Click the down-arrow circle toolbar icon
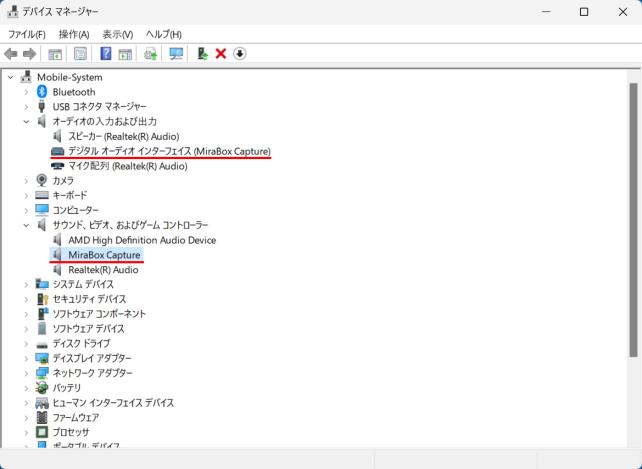Image resolution: width=642 pixels, height=469 pixels. (240, 54)
